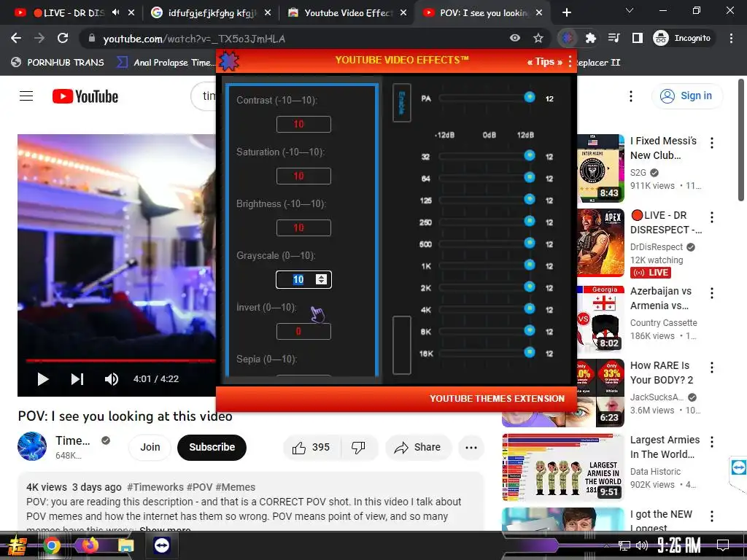Bookmark this page with the star icon
This screenshot has width=747, height=560.
(x=538, y=38)
